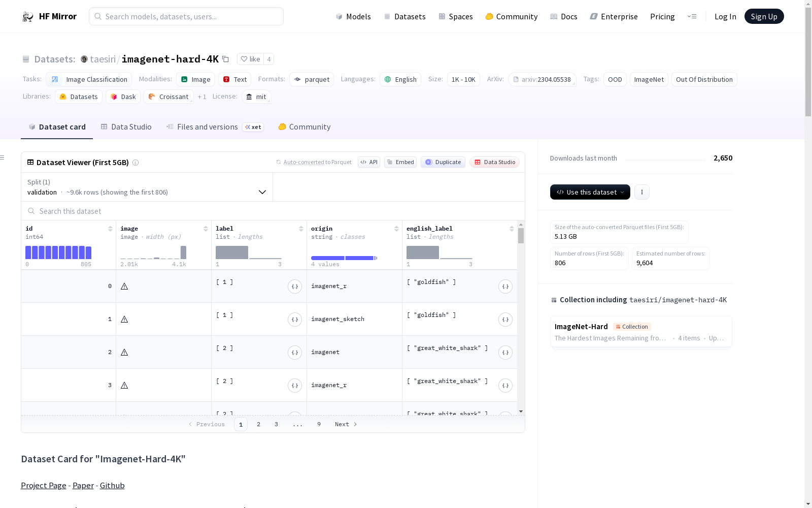Open the arxiv:2304.05538 tag
Screen dimensions: 812x508
(542, 80)
